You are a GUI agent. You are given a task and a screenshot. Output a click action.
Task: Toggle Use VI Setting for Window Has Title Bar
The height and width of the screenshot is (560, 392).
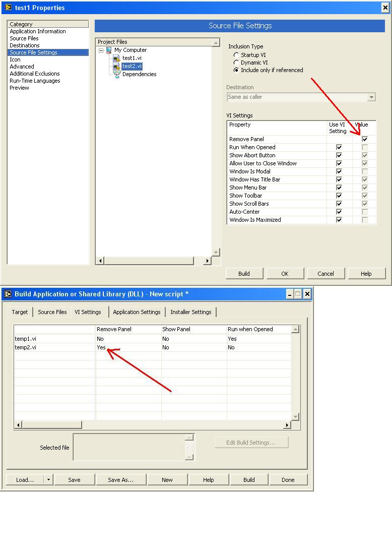click(339, 179)
